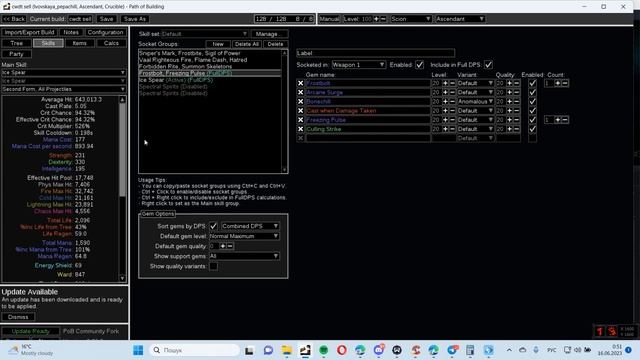Remove the Arcane Surge gem with X icon

[300, 92]
